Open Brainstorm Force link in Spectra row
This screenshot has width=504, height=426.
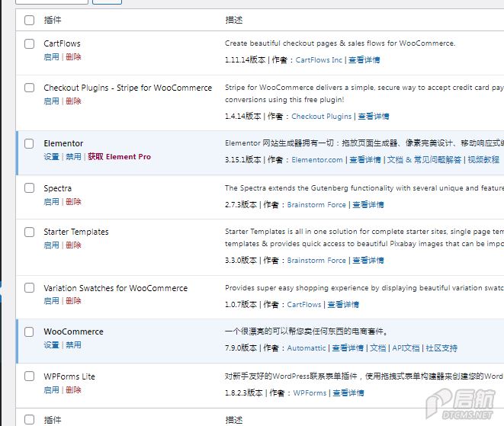(316, 205)
